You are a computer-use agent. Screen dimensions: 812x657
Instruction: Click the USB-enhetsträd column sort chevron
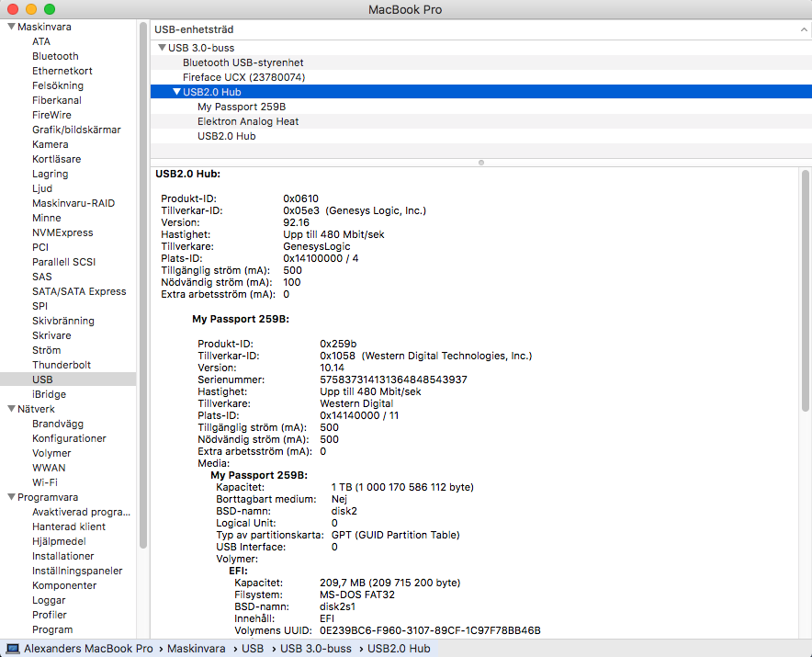pos(803,29)
